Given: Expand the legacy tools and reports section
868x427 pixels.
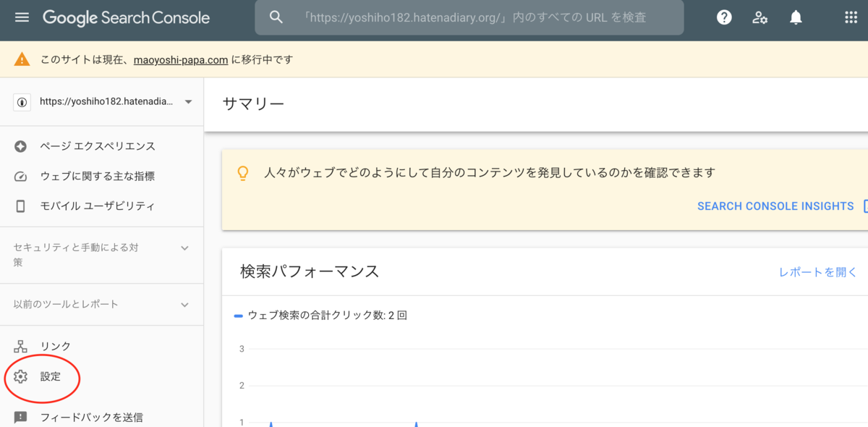Looking at the screenshot, I should coord(185,304).
